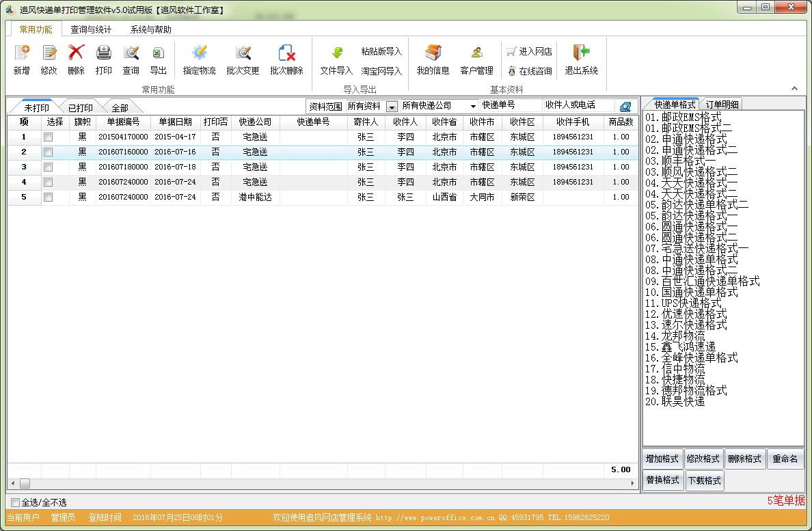Viewport: 812px width, 531px height.
Task: Tick the selection checkbox for row 5
Action: click(49, 198)
